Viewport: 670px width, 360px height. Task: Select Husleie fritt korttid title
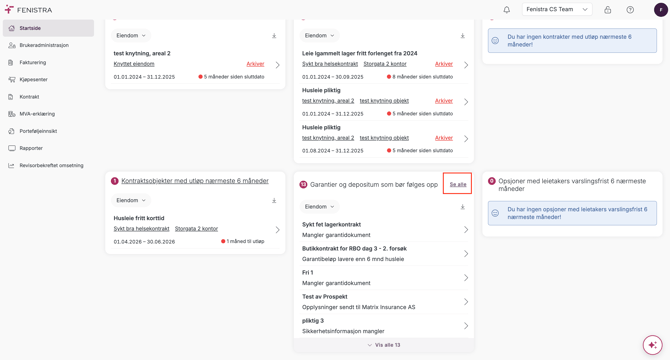click(x=139, y=218)
